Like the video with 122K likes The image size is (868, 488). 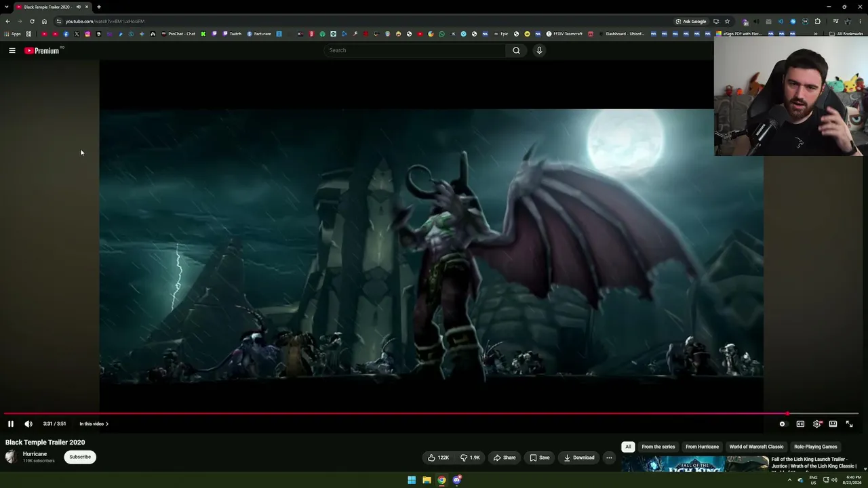438,457
